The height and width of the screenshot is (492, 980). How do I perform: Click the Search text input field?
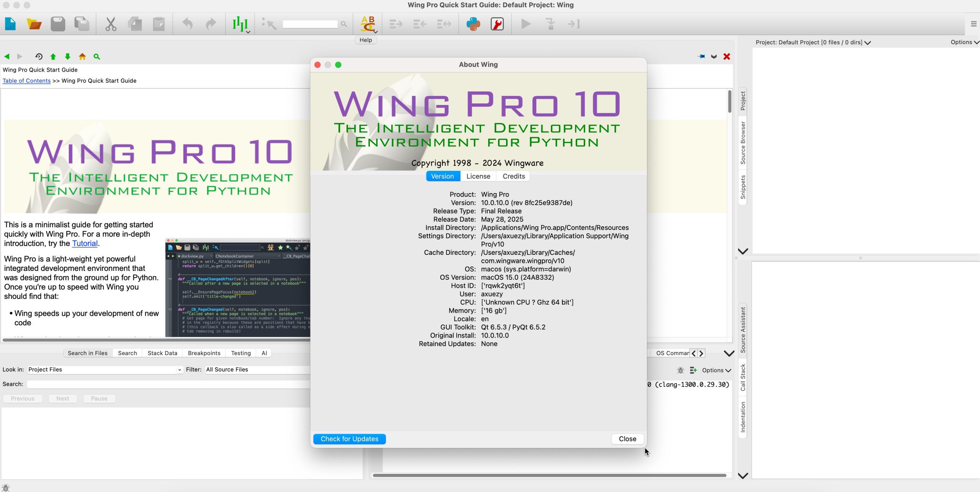(168, 384)
